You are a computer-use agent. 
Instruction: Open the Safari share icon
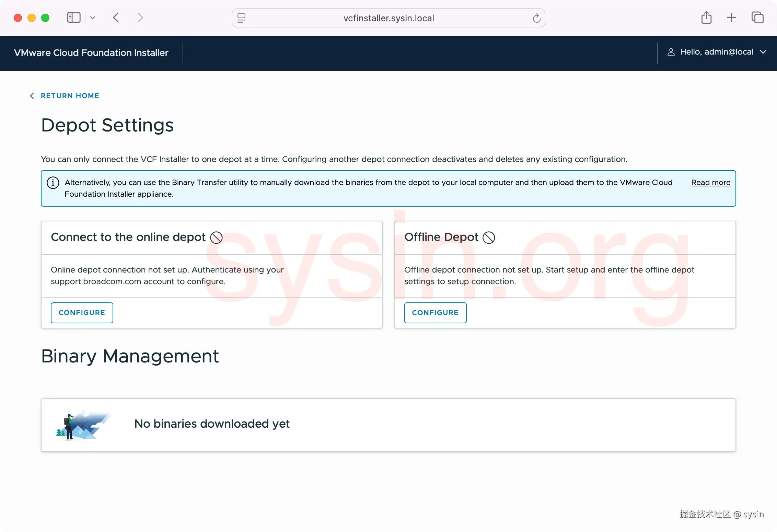(706, 18)
